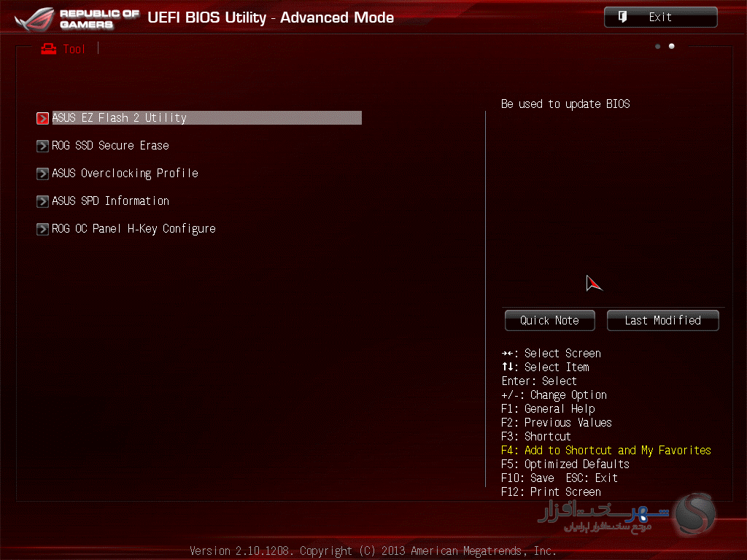
Task: Click the arrow icon beside ROG OC Panel H-Key Configure
Action: [42, 229]
